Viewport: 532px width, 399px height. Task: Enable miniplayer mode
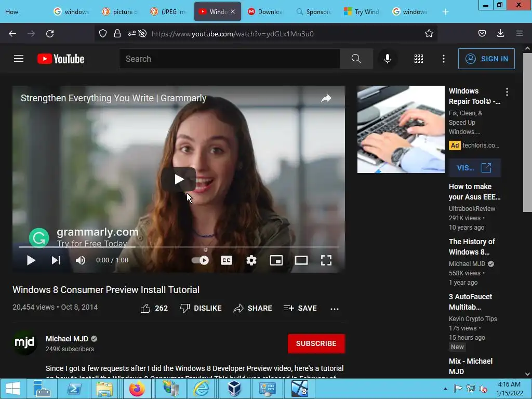[276, 260]
